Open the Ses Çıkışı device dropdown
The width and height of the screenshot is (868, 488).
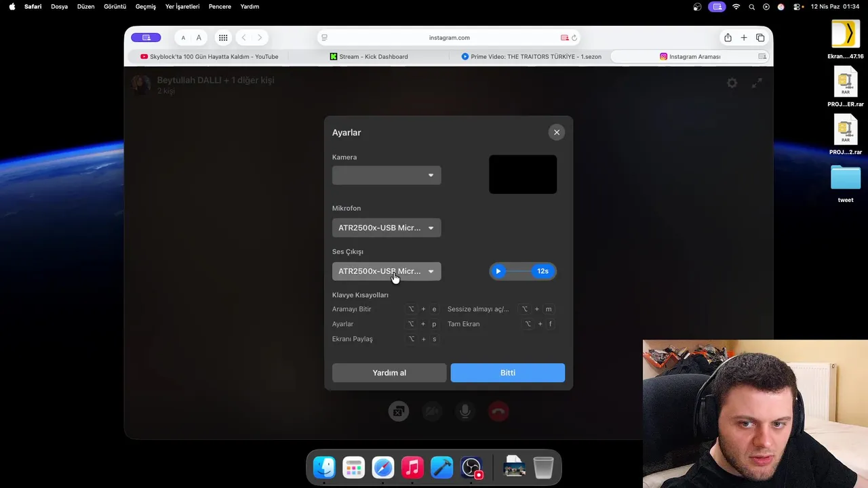point(387,271)
